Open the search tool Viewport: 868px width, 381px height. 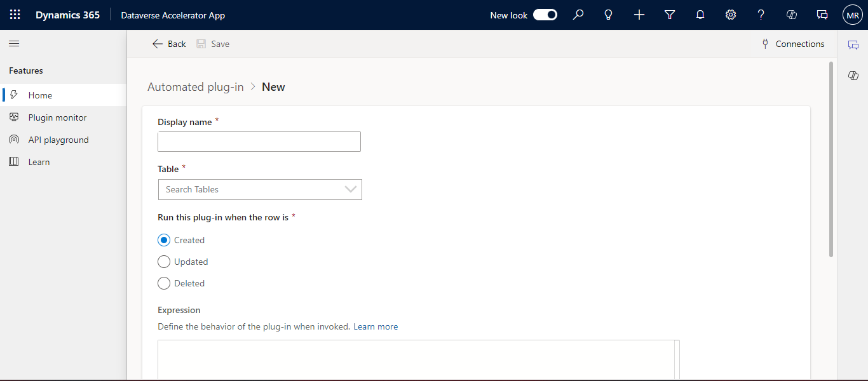(x=578, y=14)
